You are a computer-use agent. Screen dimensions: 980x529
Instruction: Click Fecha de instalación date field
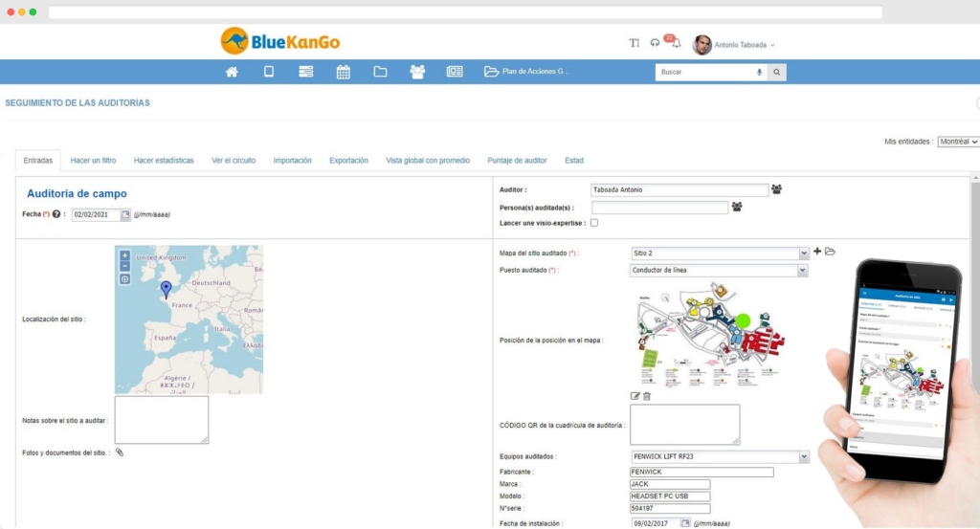pyautogui.click(x=656, y=523)
